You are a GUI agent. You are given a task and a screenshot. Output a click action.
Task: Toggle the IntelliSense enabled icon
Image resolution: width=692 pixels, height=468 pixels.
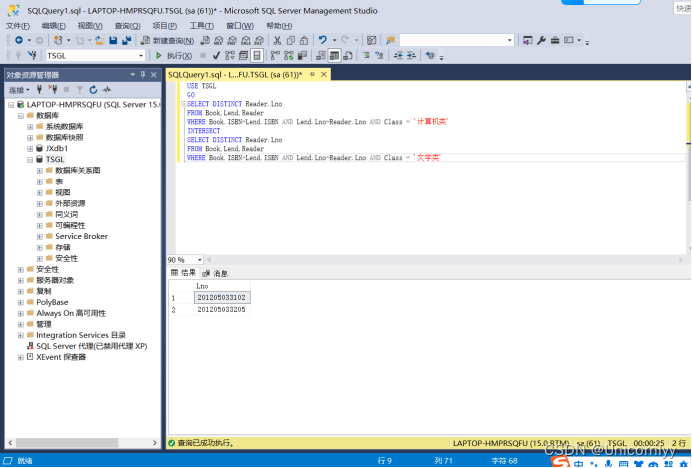click(x=257, y=56)
